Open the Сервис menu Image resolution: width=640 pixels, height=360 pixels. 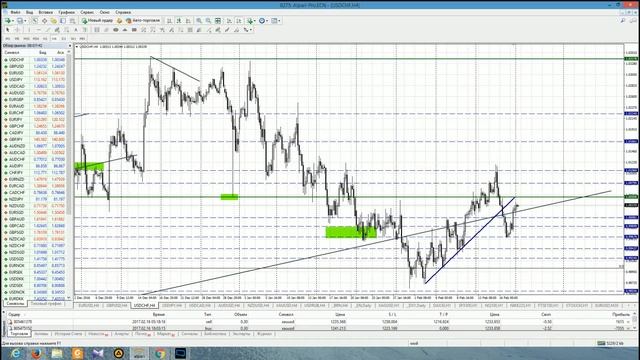click(x=87, y=12)
